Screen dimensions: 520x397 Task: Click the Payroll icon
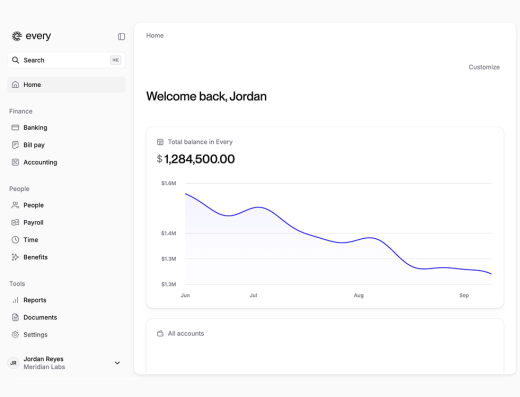(15, 222)
